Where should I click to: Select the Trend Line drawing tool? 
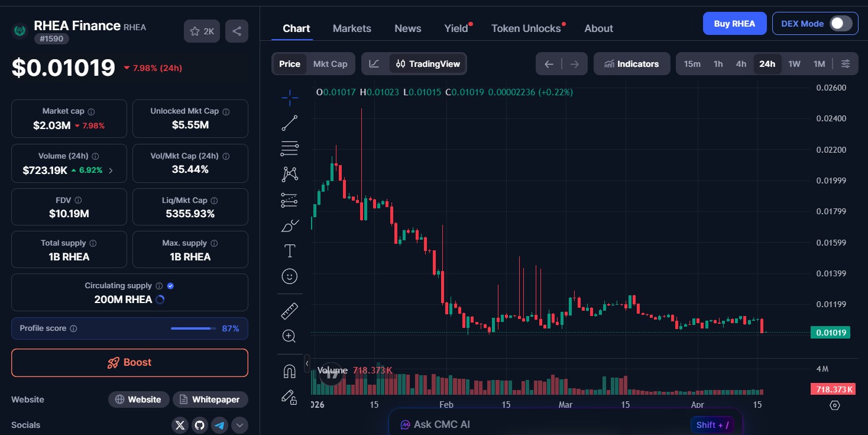(290, 123)
